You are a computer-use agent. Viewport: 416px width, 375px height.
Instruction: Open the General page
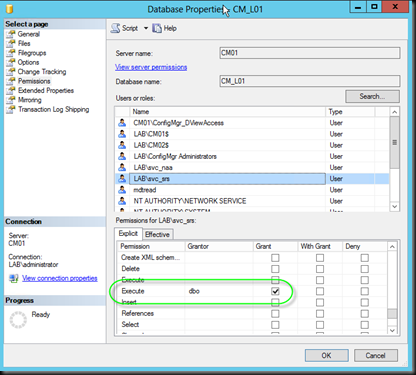click(x=28, y=34)
